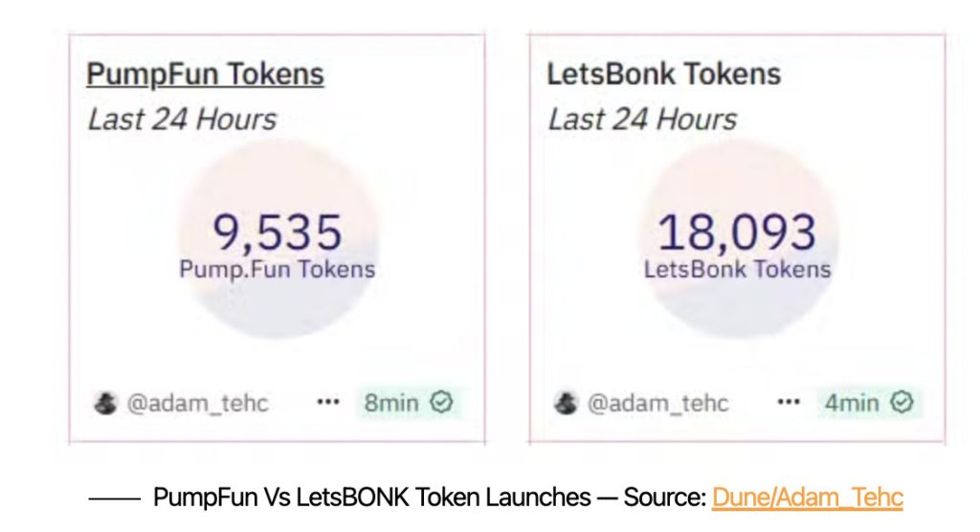Click the LetsBonk Tokens counter label
Image resolution: width=980 pixels, height=532 pixels.
[738, 270]
